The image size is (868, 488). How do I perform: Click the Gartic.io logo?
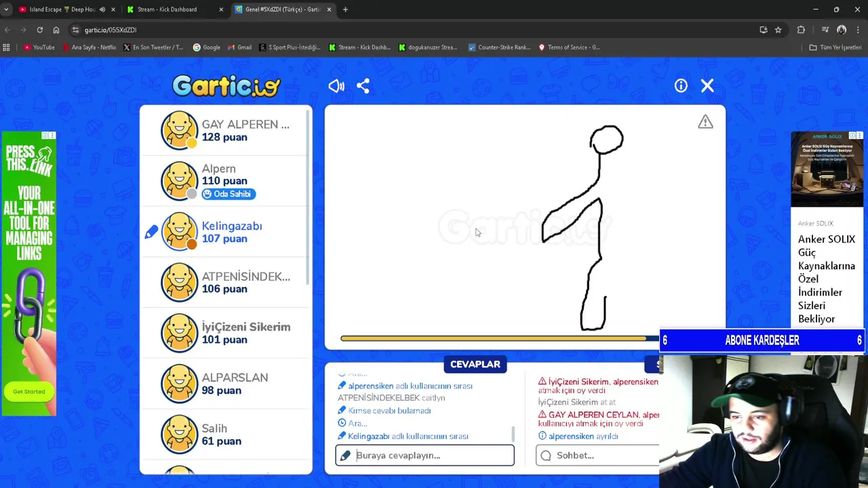[x=226, y=85]
